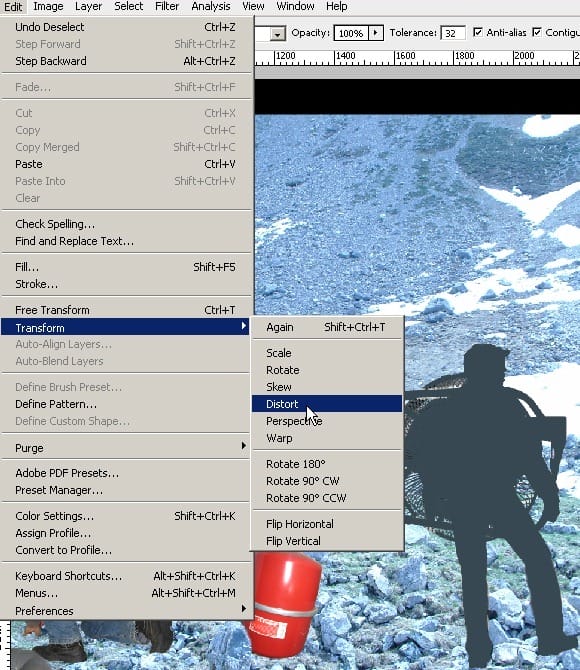Select Skew transform
The width and height of the screenshot is (580, 670).
pyautogui.click(x=327, y=387)
